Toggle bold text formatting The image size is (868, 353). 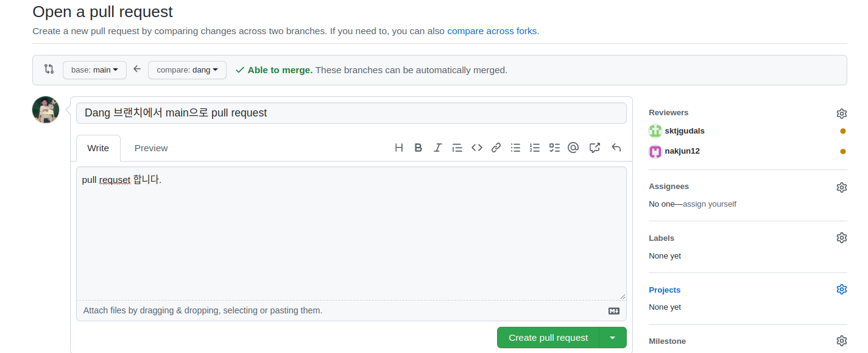click(x=418, y=148)
